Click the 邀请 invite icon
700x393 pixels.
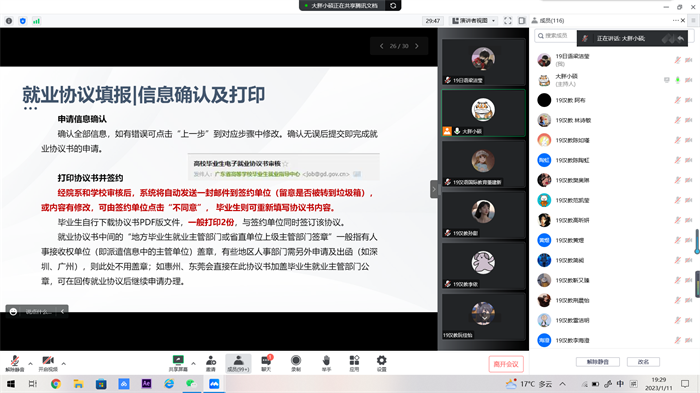211,363
